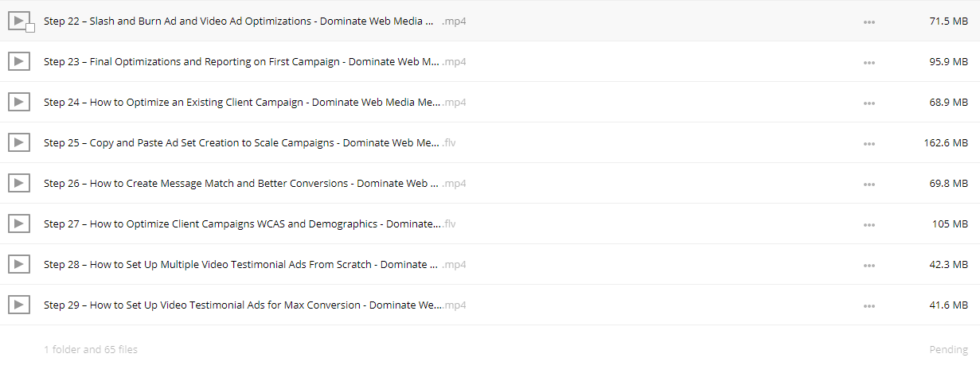Click the video icon for Step 28
980x377 pixels.
click(x=18, y=264)
